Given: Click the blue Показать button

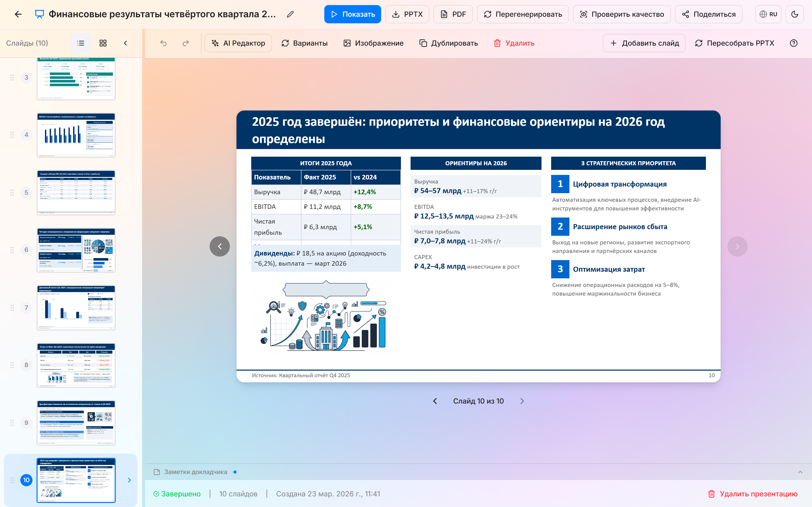Looking at the screenshot, I should coord(352,14).
